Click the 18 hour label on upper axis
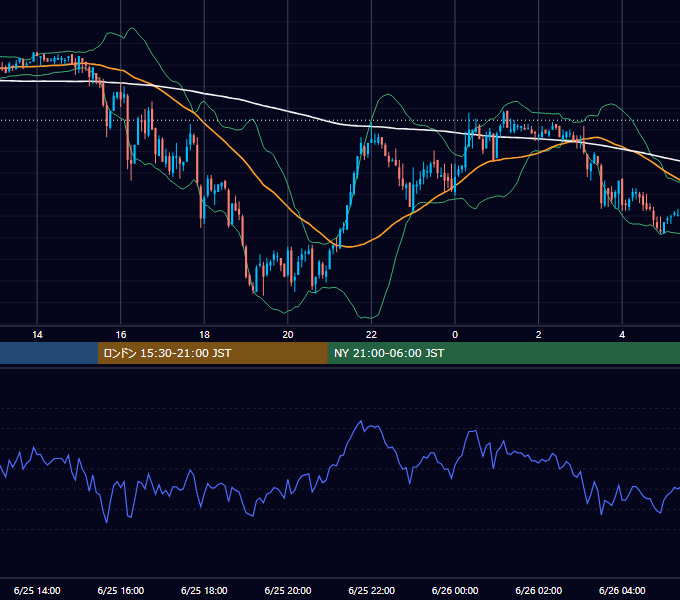The height and width of the screenshot is (600, 680). [204, 335]
